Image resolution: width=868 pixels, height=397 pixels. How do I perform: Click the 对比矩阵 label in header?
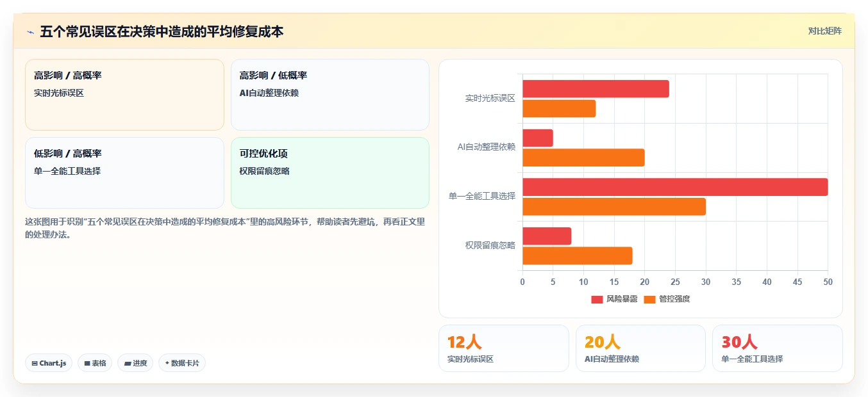point(825,31)
